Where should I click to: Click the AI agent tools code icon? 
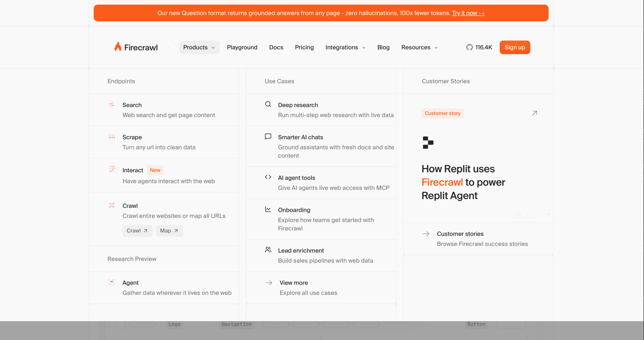268,177
